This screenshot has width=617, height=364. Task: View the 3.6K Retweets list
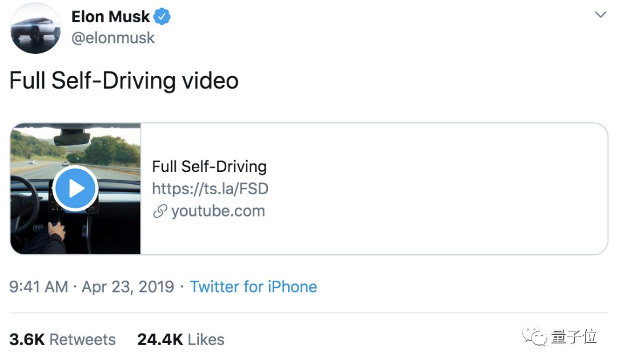[x=62, y=339]
